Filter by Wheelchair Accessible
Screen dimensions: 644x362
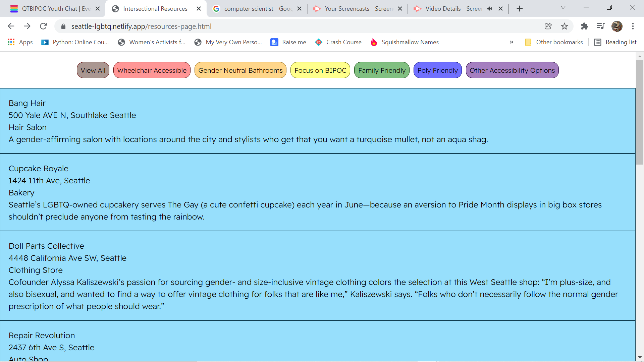[x=152, y=70]
